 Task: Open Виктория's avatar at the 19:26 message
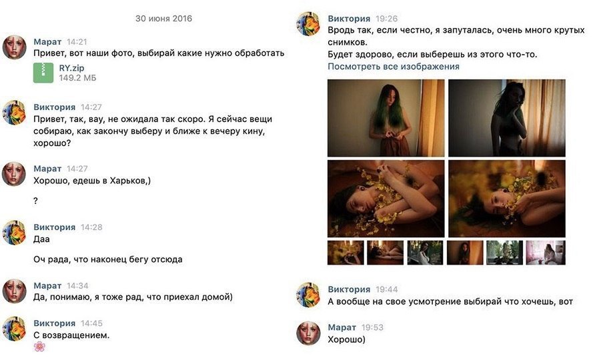pos(308,23)
